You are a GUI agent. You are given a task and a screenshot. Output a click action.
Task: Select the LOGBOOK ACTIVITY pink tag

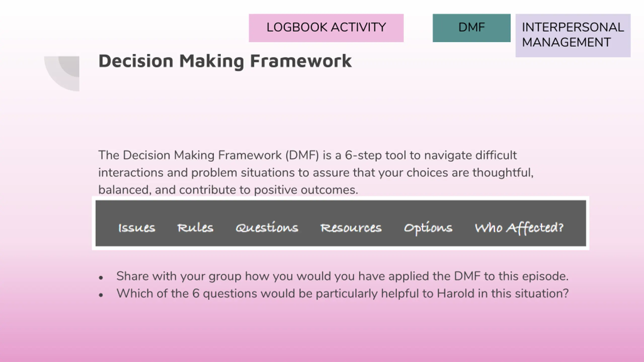tap(326, 28)
